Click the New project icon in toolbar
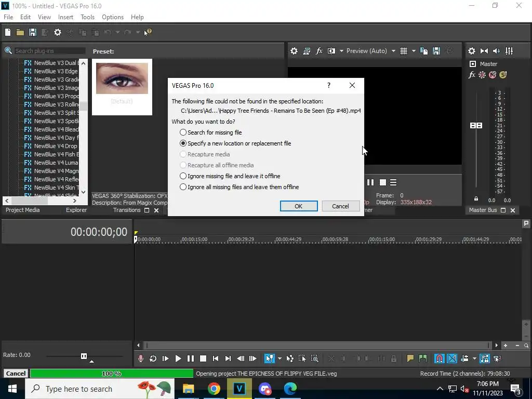This screenshot has width=532, height=399. [8, 32]
